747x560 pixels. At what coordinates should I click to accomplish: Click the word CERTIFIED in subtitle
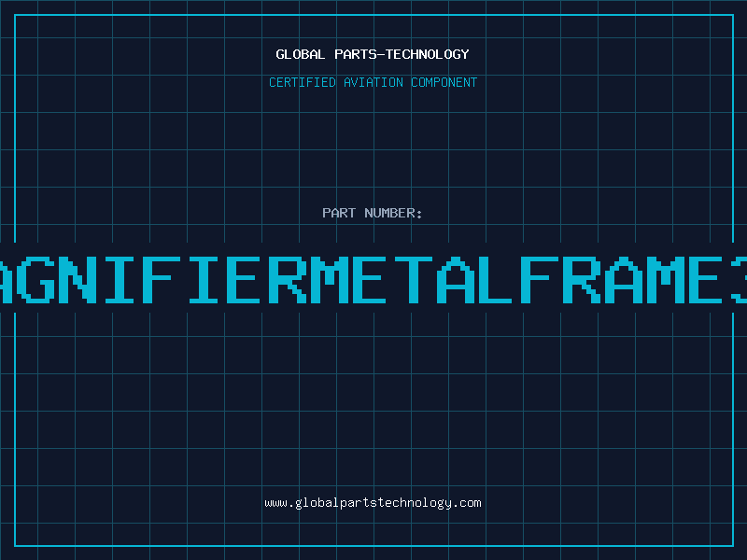click(x=303, y=82)
